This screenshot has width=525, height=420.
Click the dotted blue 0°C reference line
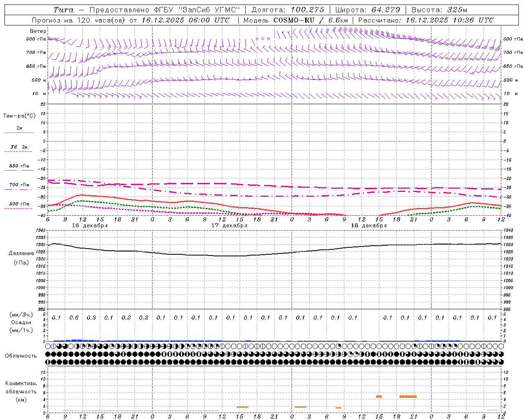click(275, 141)
